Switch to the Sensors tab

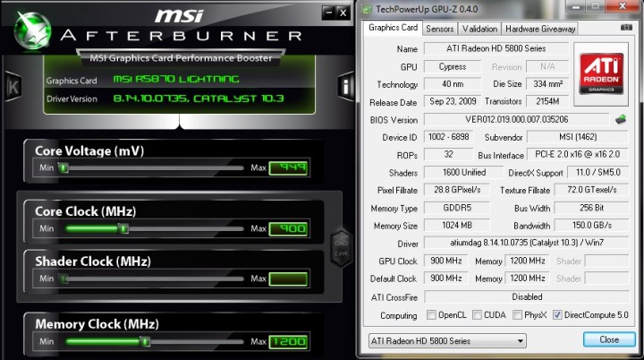point(439,29)
